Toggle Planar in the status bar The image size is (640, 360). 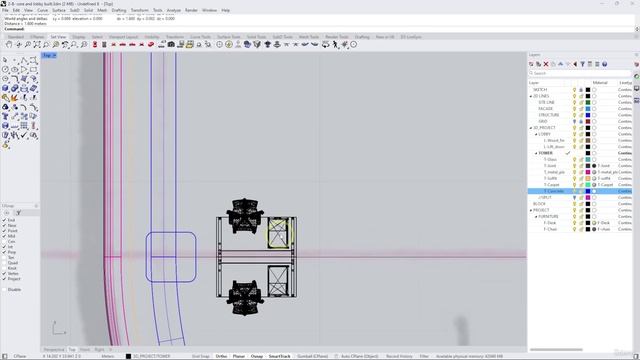click(x=239, y=356)
